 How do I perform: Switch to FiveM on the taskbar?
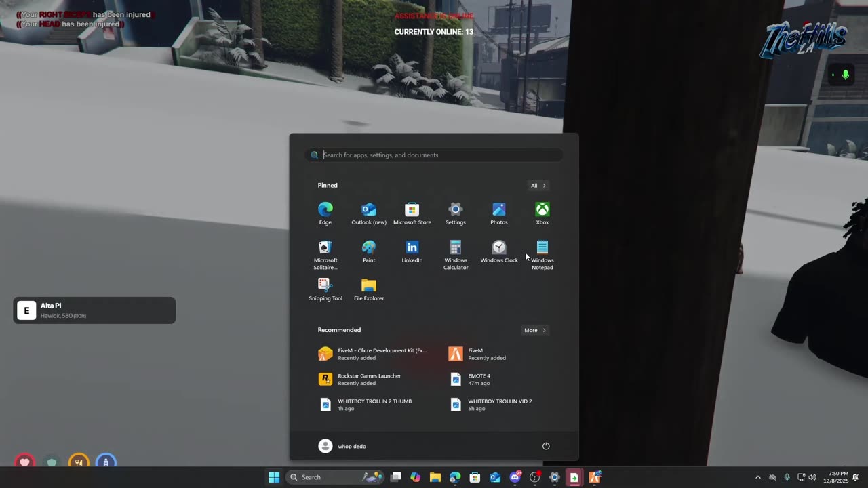pos(595,477)
